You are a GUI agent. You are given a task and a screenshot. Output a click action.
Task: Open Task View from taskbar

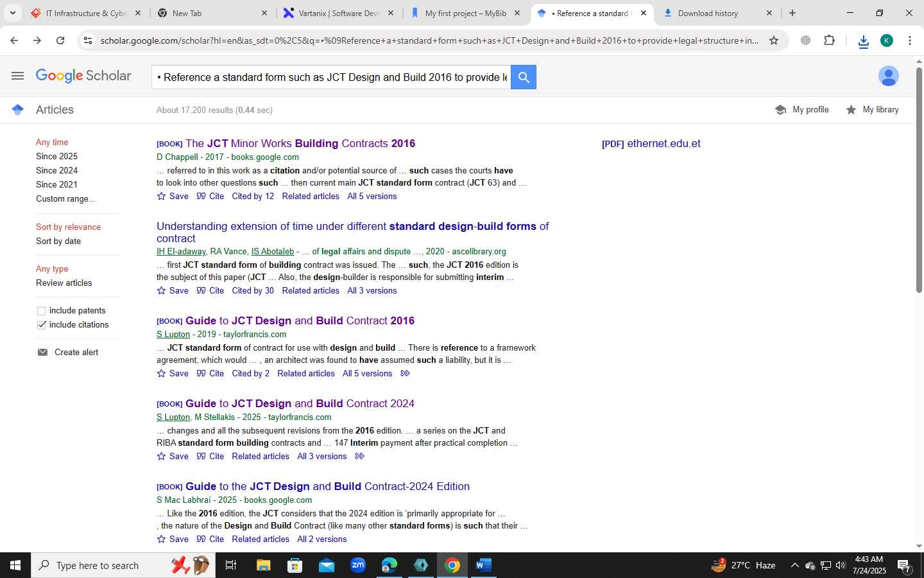pos(231,565)
